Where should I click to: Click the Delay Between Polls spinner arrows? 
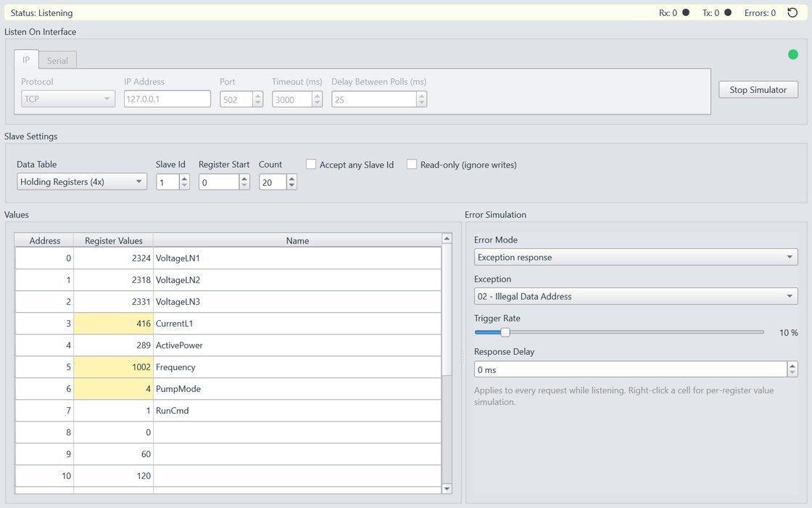(421, 99)
